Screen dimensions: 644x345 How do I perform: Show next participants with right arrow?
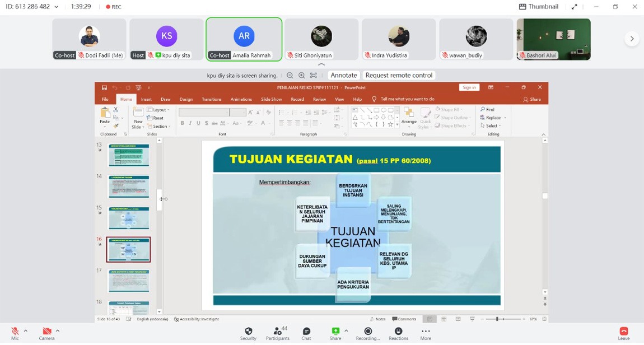pyautogui.click(x=632, y=39)
